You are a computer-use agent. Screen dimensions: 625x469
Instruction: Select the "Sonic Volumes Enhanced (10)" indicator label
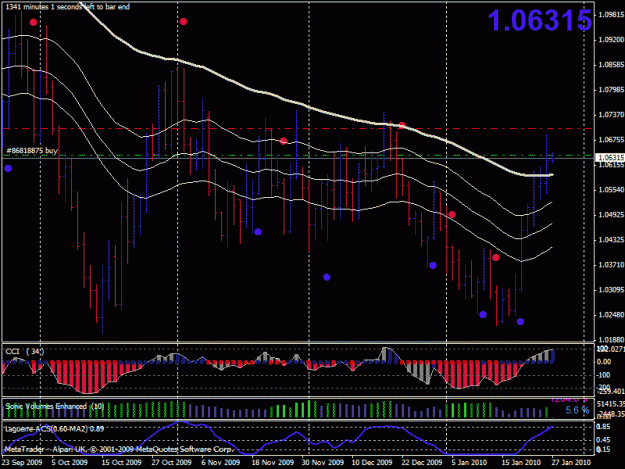click(x=55, y=406)
